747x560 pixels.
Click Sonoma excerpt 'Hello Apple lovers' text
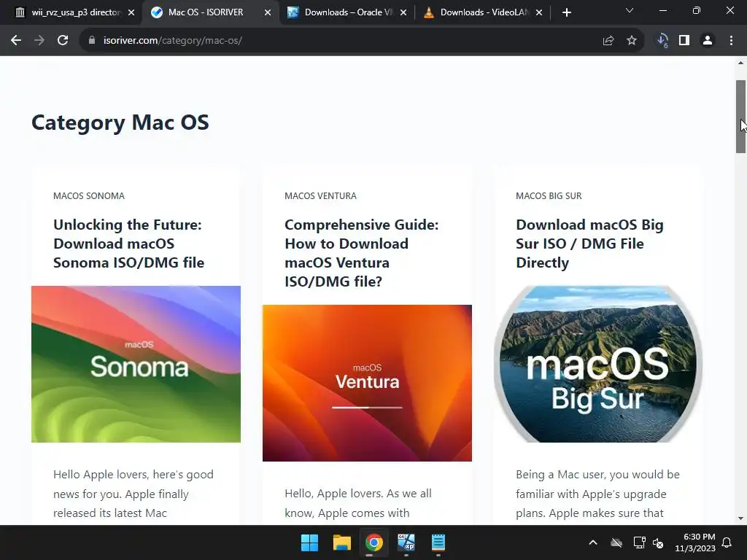(x=133, y=494)
